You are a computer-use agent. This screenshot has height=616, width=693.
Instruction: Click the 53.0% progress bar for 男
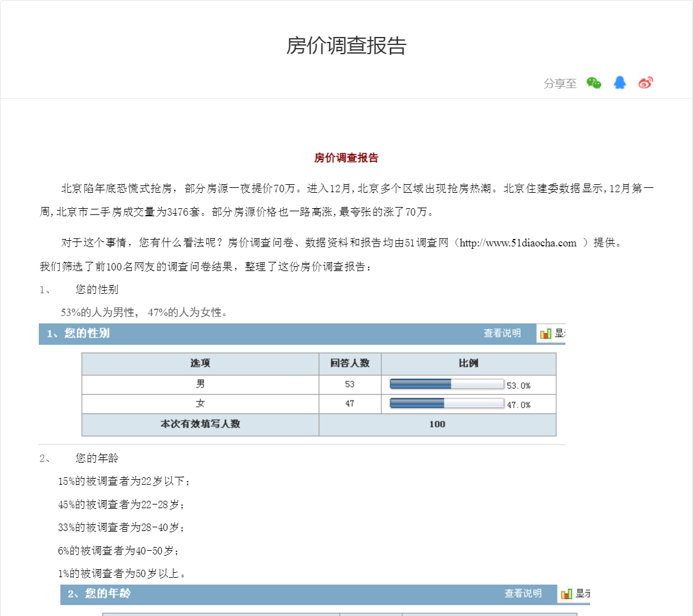click(x=447, y=384)
